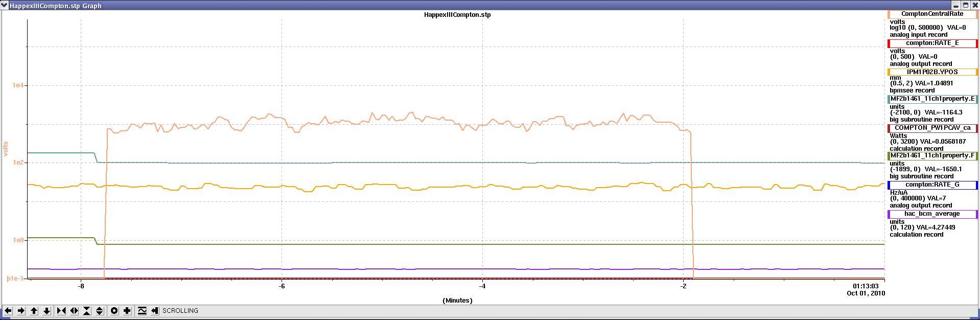Select the MF2b1461_11ch1property.E legend entry

932,99
